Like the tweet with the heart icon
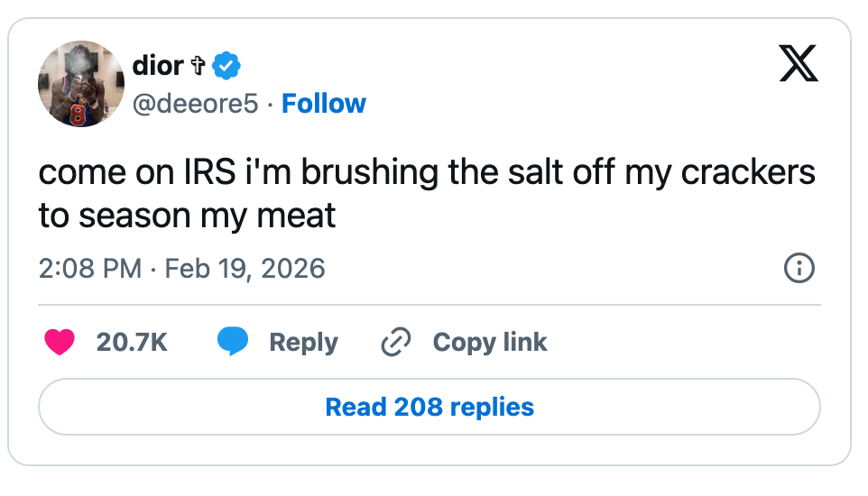This screenshot has height=496, width=868. 60,343
